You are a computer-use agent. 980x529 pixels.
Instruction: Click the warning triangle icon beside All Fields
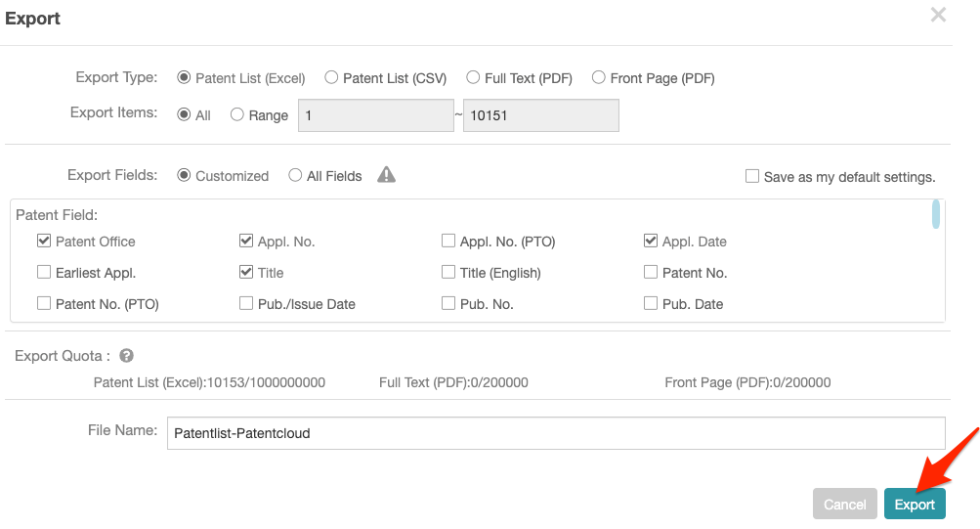coord(386,174)
